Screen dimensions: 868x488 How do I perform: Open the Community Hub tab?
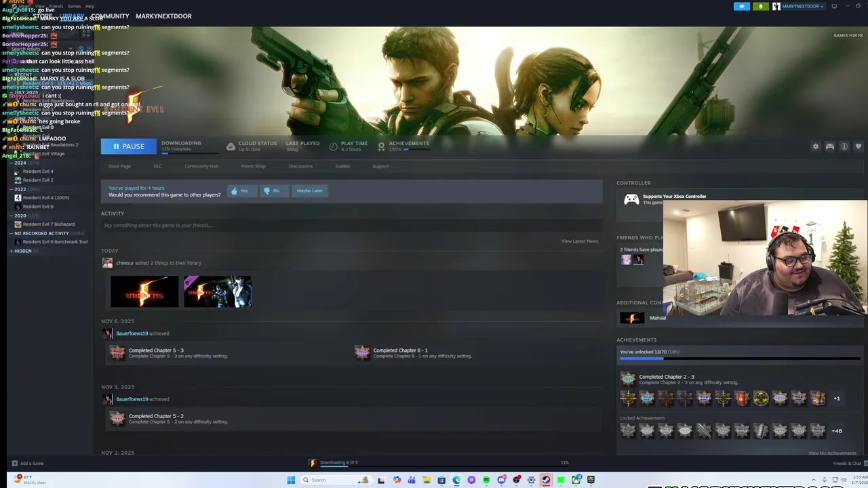pyautogui.click(x=201, y=166)
